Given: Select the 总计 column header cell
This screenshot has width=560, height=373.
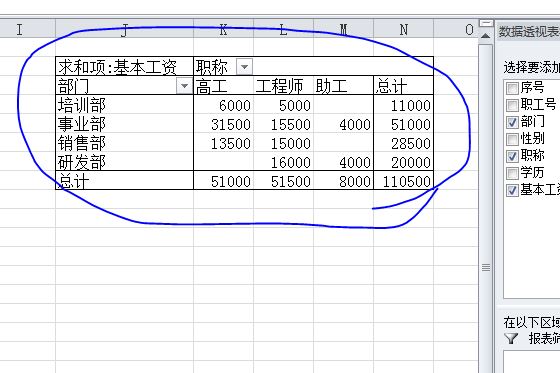Looking at the screenshot, I should tap(404, 86).
